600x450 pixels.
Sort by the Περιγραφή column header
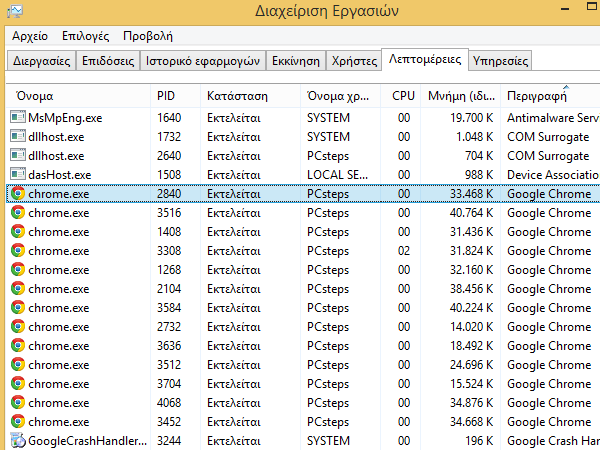click(550, 96)
